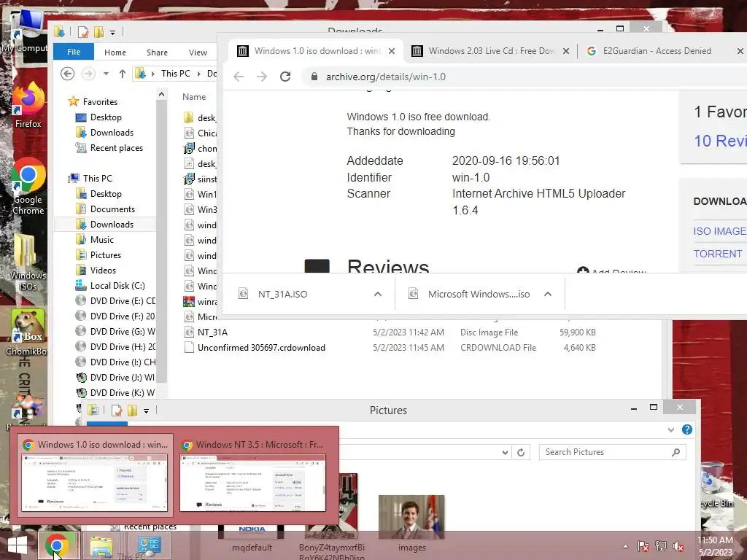Select Windows NT 3.5 window preview
747x560 pixels.
(253, 477)
